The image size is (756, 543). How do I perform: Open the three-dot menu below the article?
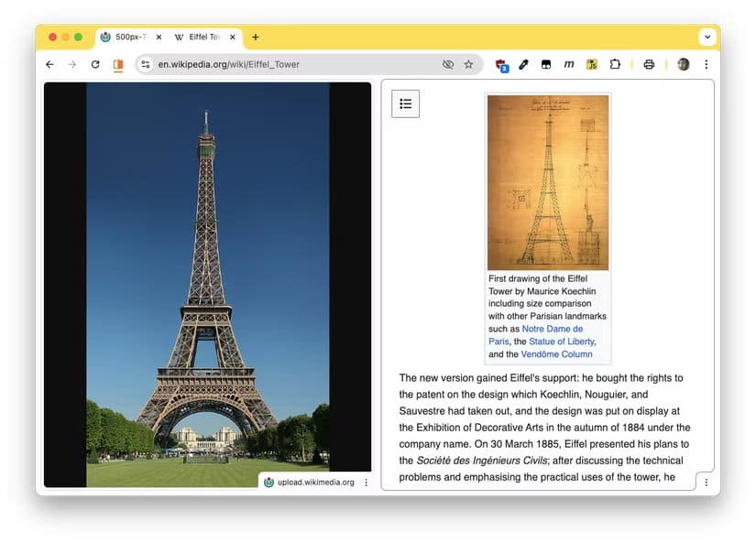pyautogui.click(x=706, y=483)
